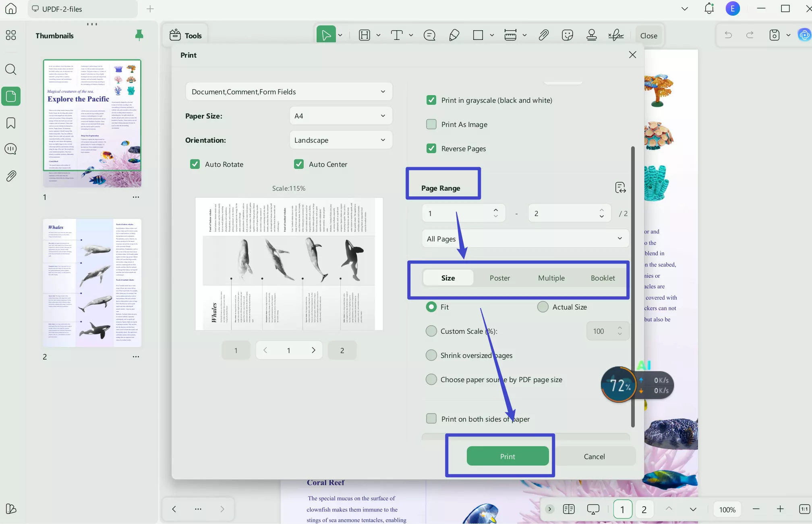Open the attachments panel in sidebar
Viewport: 812px width, 524px height.
pyautogui.click(x=11, y=176)
